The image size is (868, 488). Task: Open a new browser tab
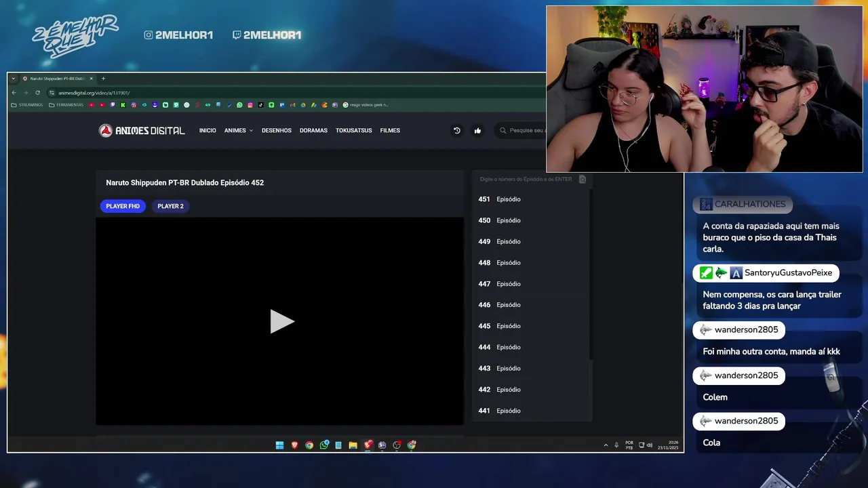pos(103,79)
